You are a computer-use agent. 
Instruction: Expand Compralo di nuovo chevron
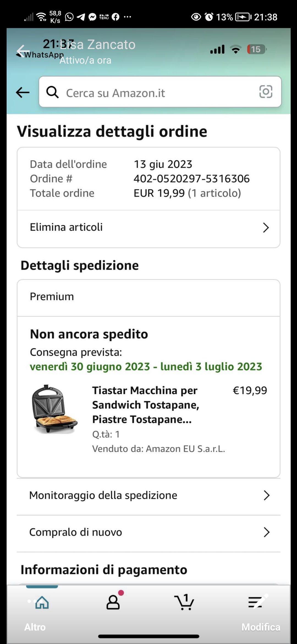(266, 532)
